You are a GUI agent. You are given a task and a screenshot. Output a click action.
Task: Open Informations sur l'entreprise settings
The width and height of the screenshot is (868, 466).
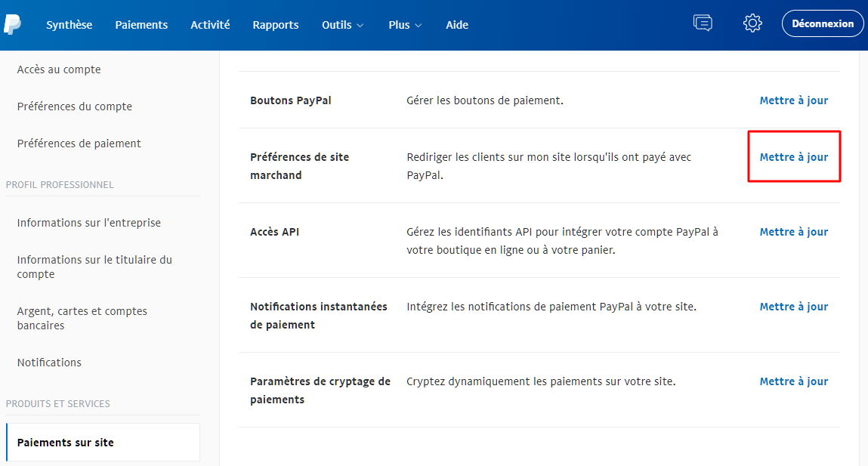[88, 222]
